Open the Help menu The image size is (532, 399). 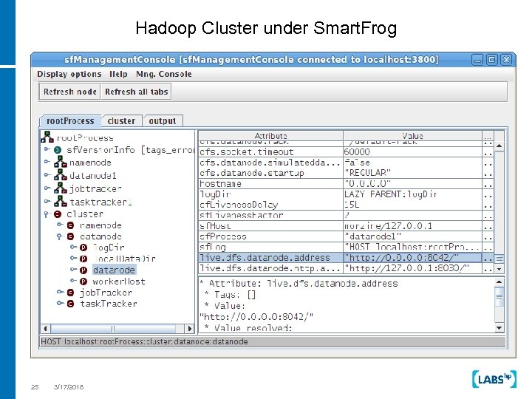tap(118, 74)
